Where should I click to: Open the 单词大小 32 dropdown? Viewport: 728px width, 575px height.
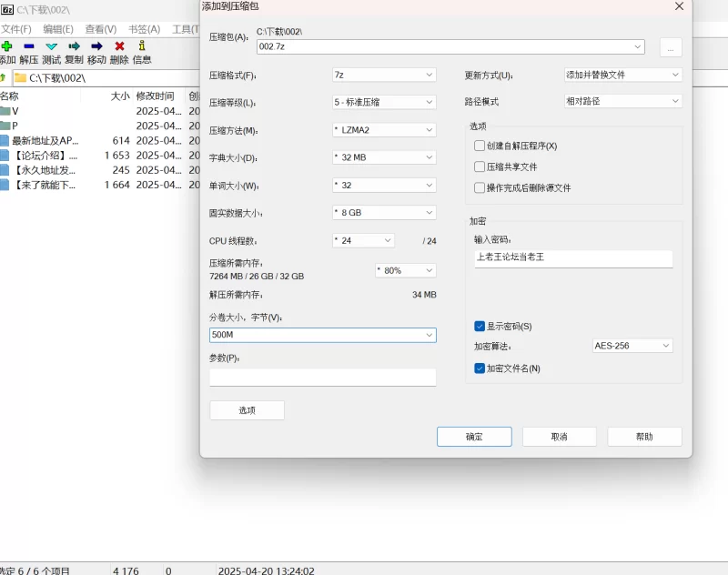pyautogui.click(x=384, y=186)
